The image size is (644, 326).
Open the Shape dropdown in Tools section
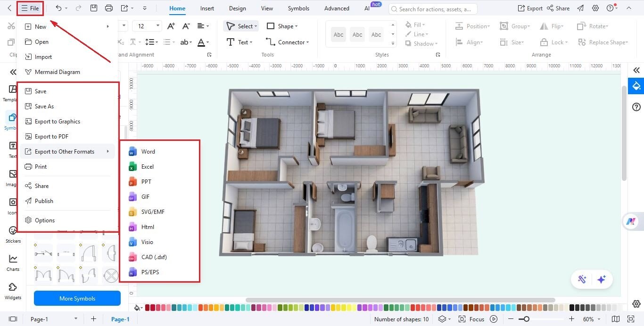click(x=283, y=26)
